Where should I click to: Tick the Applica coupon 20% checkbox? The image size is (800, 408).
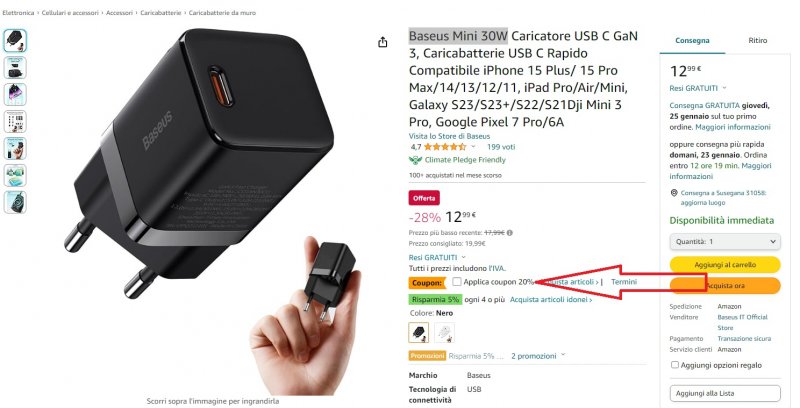tap(457, 282)
